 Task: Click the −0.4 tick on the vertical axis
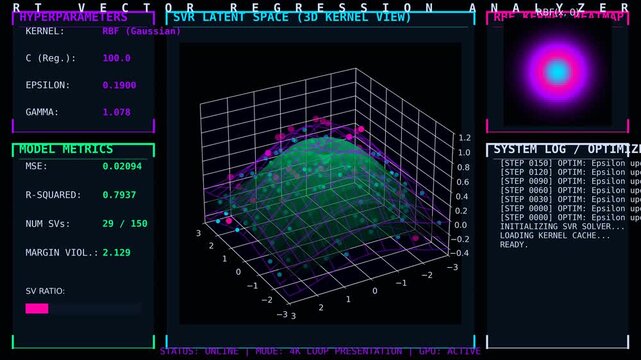[459, 253]
